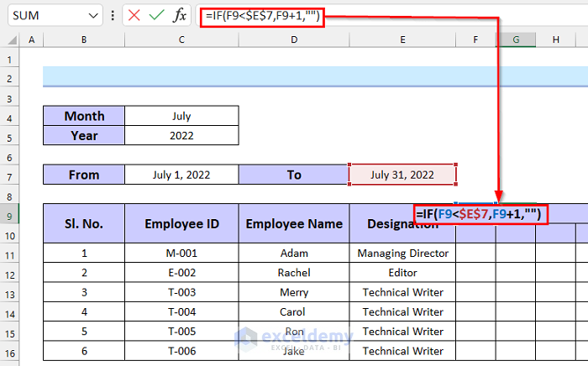Select column F header
The width and height of the screenshot is (588, 366).
pos(475,39)
